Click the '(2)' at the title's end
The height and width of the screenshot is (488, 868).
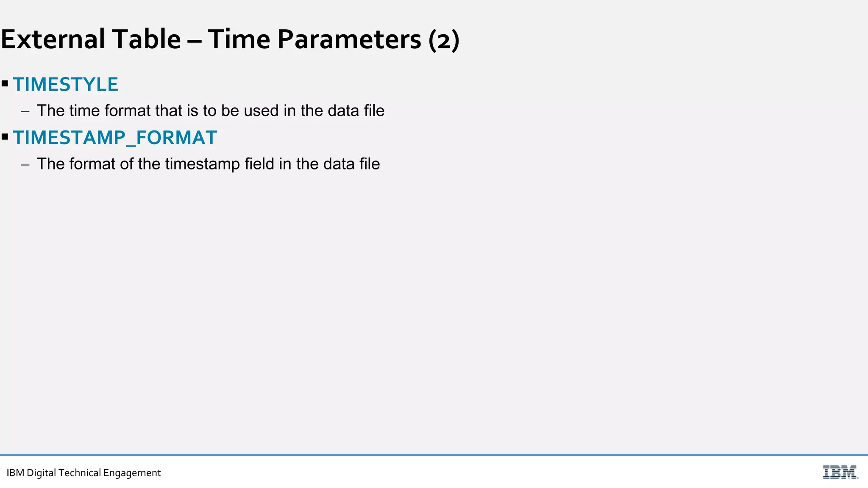click(x=444, y=40)
